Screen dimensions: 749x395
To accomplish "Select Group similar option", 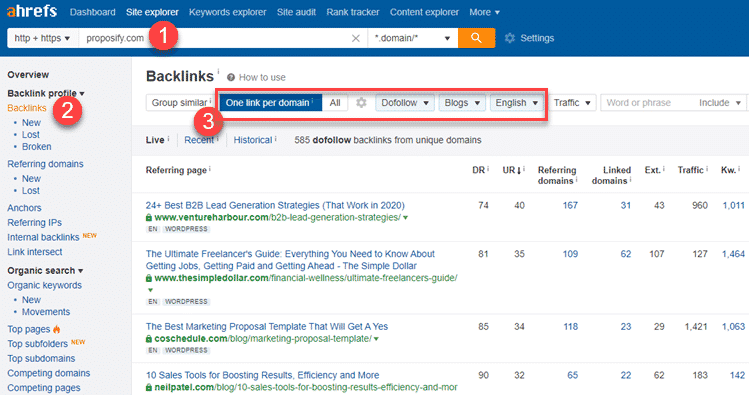I will [x=181, y=103].
